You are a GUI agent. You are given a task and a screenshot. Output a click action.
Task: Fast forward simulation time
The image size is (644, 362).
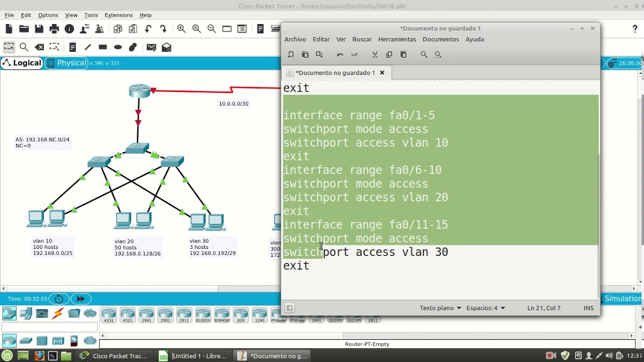point(80,299)
